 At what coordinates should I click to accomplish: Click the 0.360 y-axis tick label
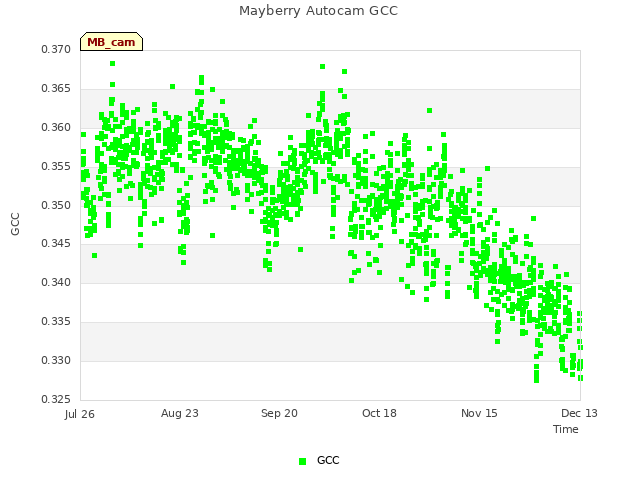coord(56,127)
